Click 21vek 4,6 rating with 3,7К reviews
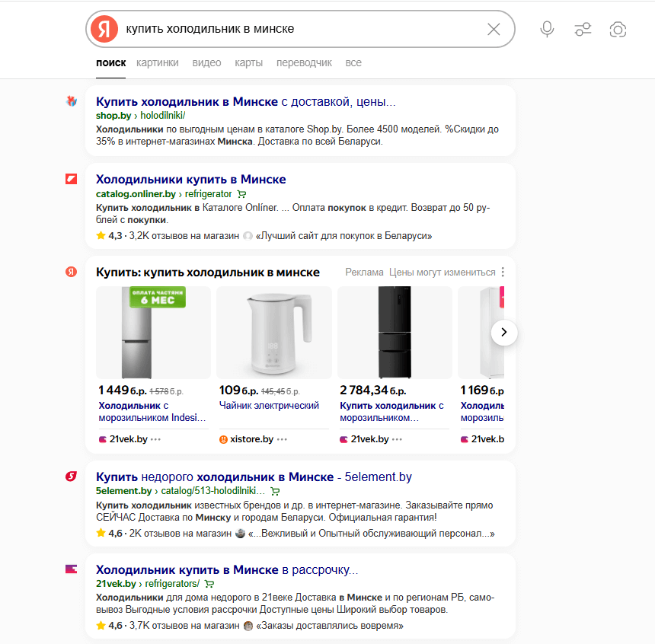The image size is (655, 644). pyautogui.click(x=168, y=626)
